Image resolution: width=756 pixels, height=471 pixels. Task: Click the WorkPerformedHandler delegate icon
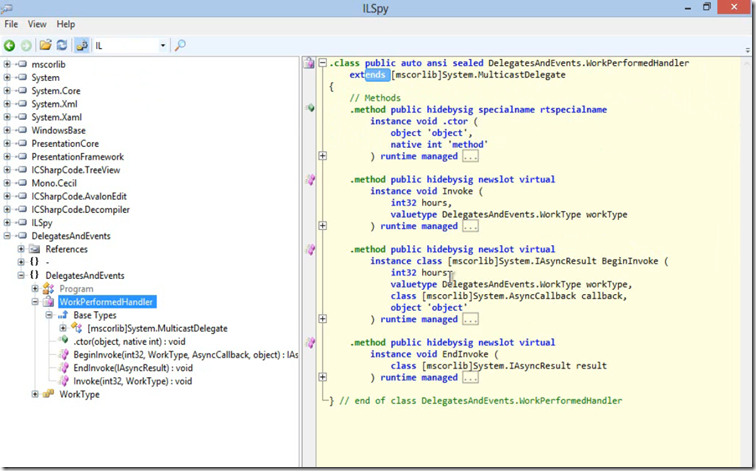[x=48, y=302]
